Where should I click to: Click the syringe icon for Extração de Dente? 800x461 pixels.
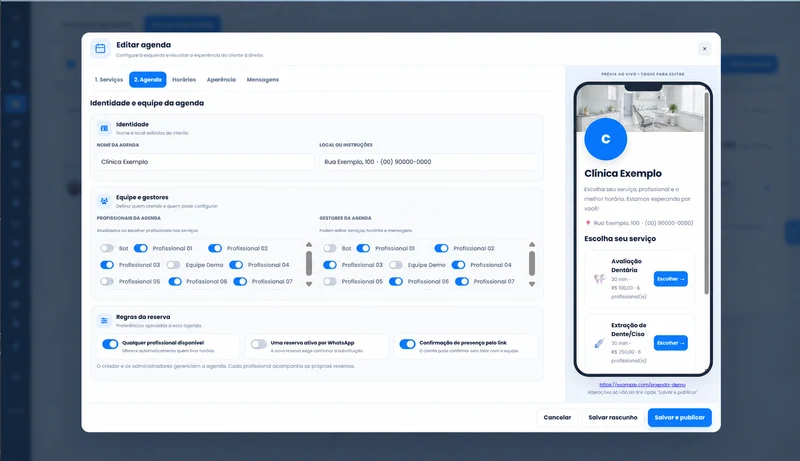[599, 343]
